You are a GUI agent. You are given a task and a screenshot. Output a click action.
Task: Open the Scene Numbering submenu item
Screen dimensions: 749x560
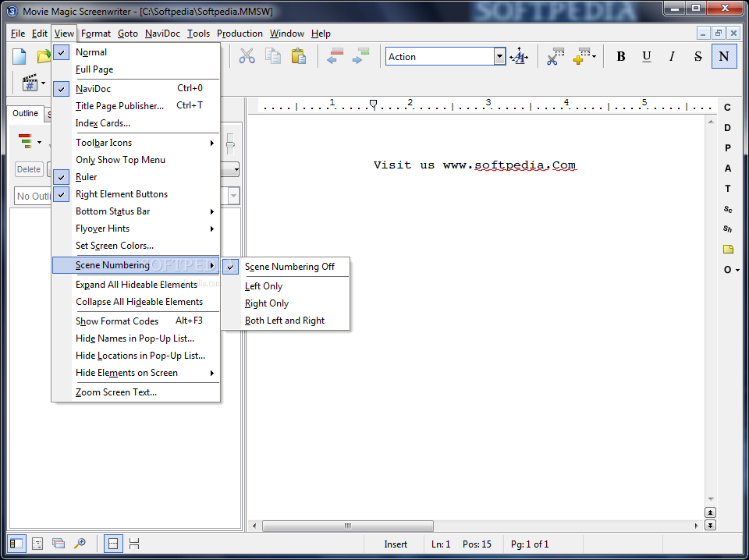136,265
